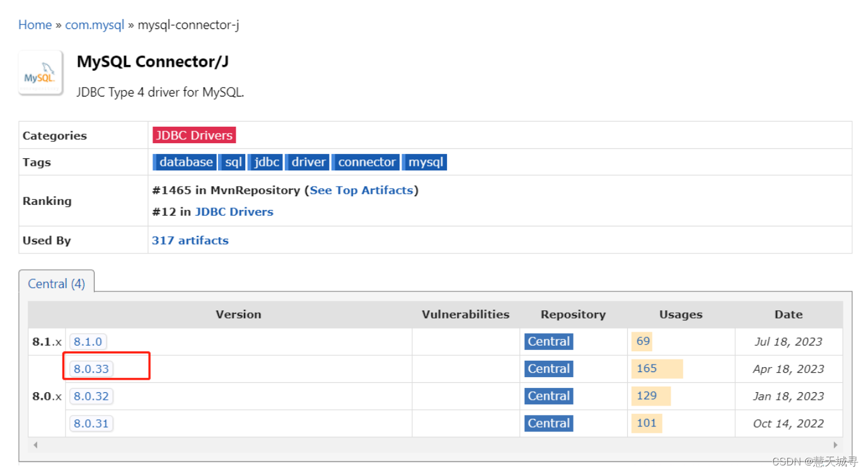
Task: Open version 8.0.33
Action: click(x=91, y=369)
